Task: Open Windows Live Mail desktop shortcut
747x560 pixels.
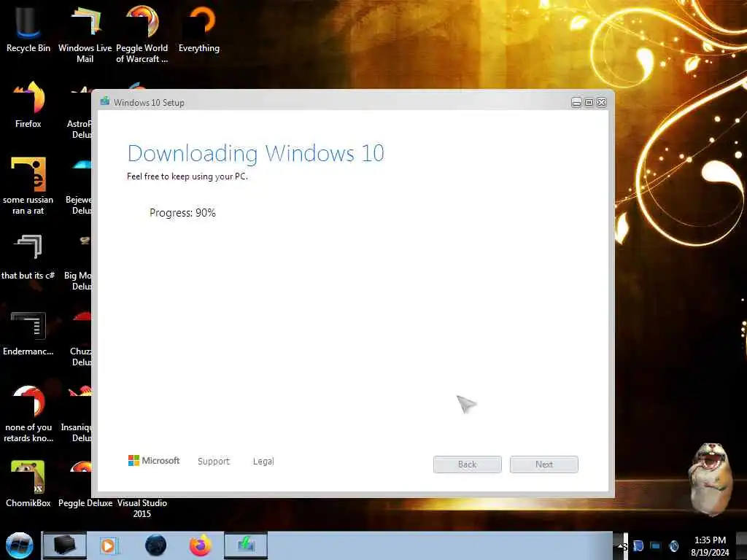Action: pos(85,34)
